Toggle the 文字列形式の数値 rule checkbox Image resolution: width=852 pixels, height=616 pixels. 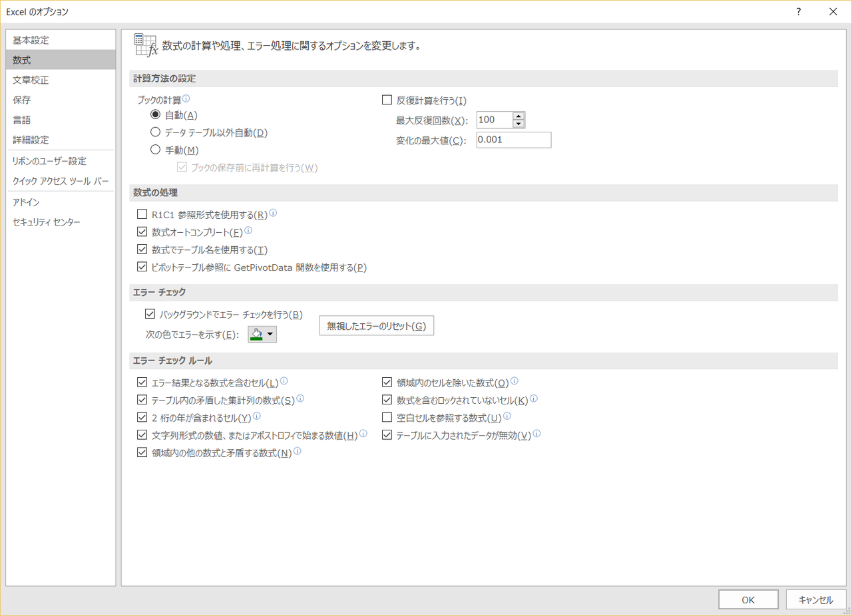[141, 435]
